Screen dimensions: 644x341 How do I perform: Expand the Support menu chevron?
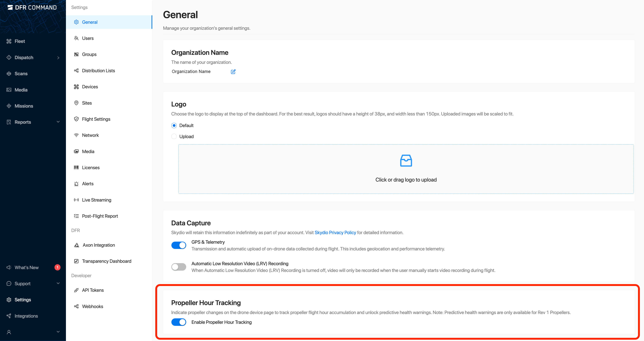(x=58, y=283)
